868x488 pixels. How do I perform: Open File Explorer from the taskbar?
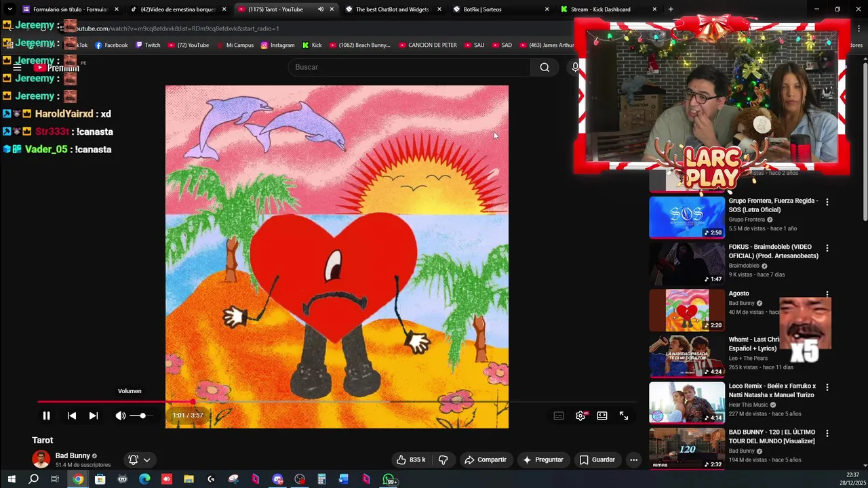coord(189,479)
